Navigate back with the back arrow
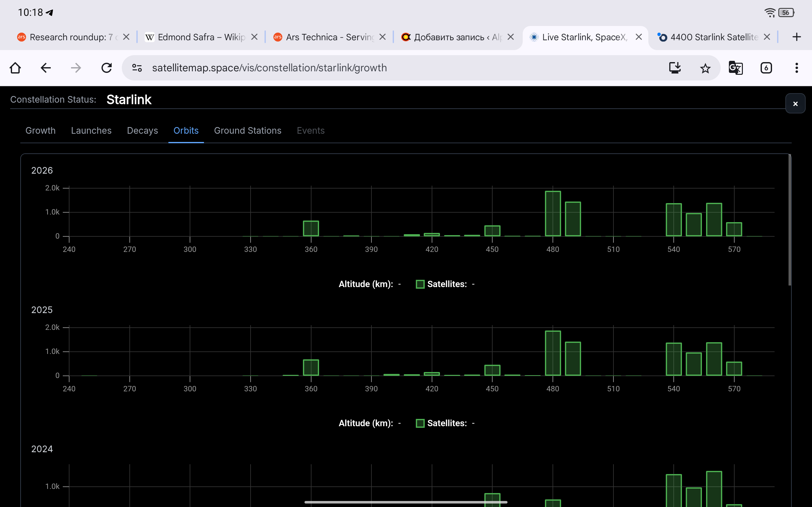Image resolution: width=812 pixels, height=507 pixels. (46, 68)
